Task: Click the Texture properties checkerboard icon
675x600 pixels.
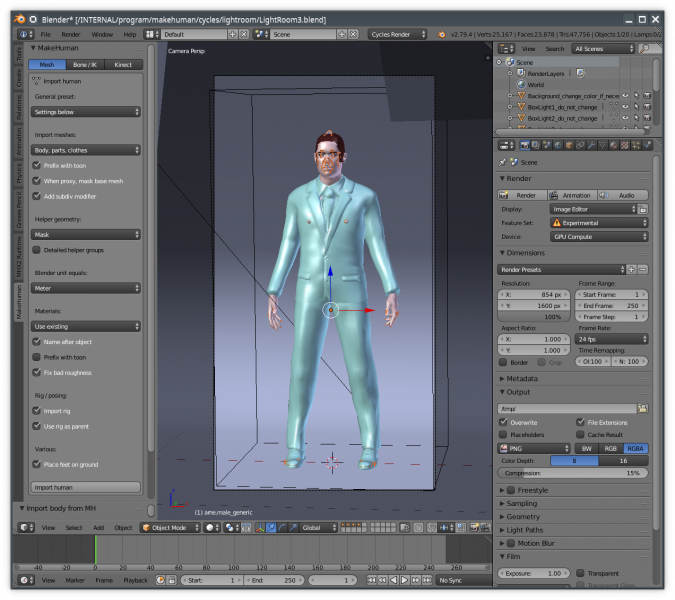Action: 624,145
